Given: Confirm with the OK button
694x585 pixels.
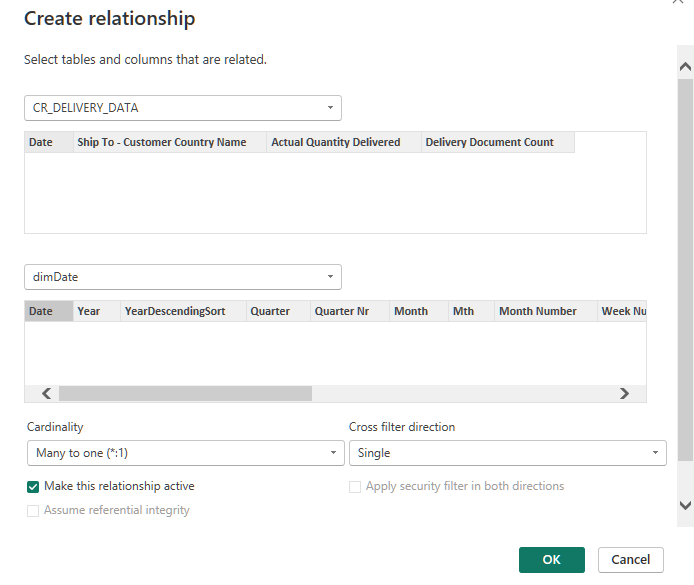Looking at the screenshot, I should [551, 560].
